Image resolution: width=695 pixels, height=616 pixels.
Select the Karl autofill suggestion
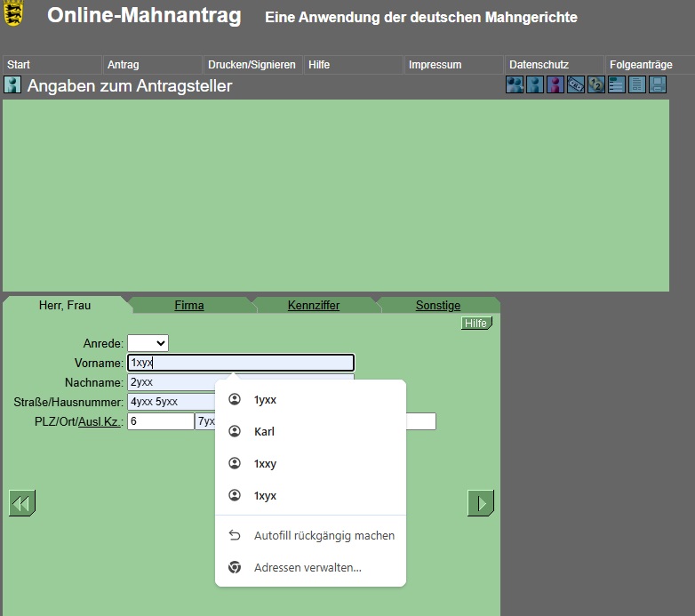click(x=264, y=432)
